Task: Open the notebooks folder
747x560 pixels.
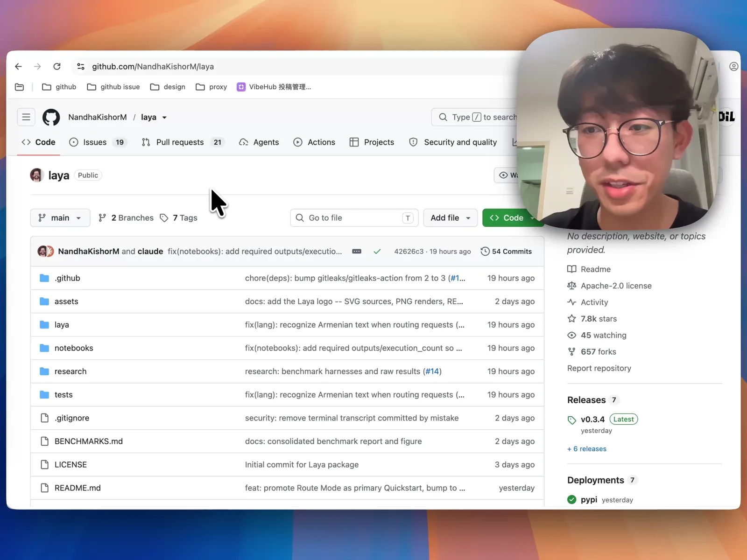Action: pos(74,348)
